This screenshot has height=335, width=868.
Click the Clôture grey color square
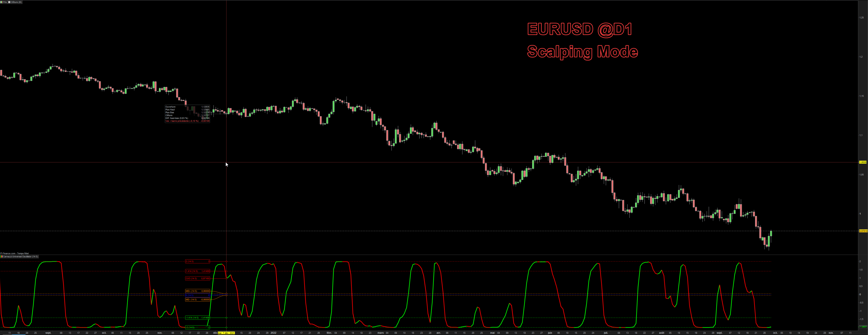click(x=9, y=2)
